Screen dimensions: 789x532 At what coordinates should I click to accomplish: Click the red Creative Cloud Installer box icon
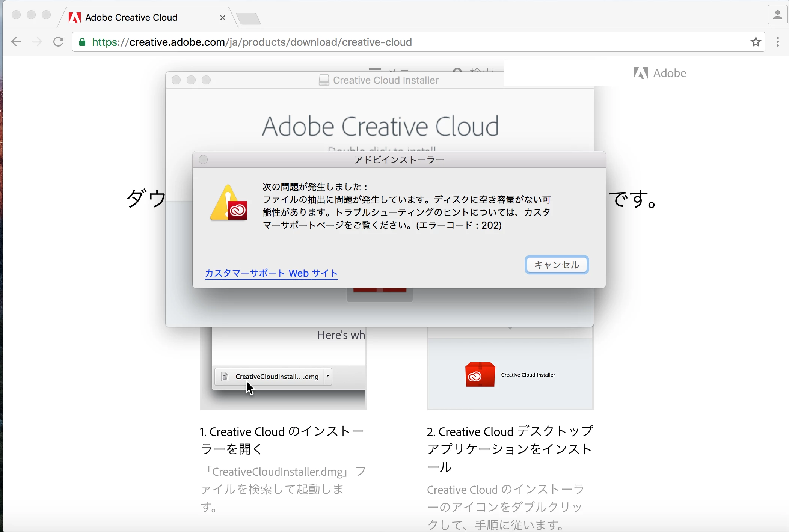click(480, 374)
